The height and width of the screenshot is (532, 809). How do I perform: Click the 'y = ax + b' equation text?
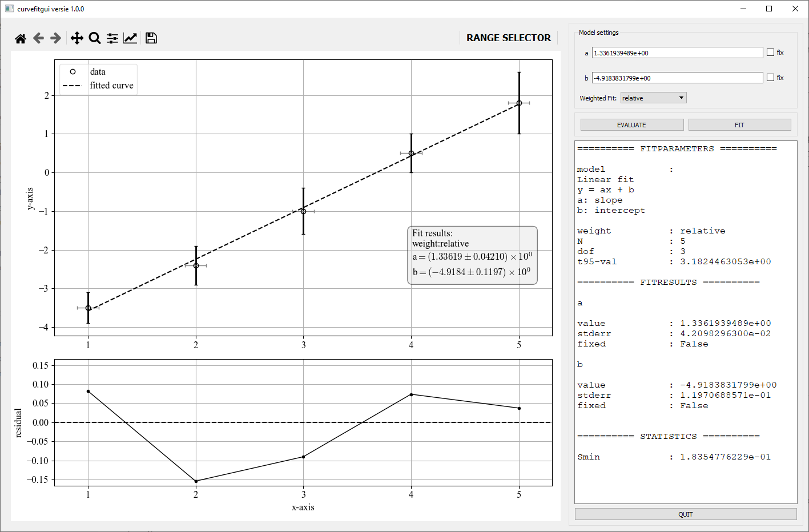point(605,190)
